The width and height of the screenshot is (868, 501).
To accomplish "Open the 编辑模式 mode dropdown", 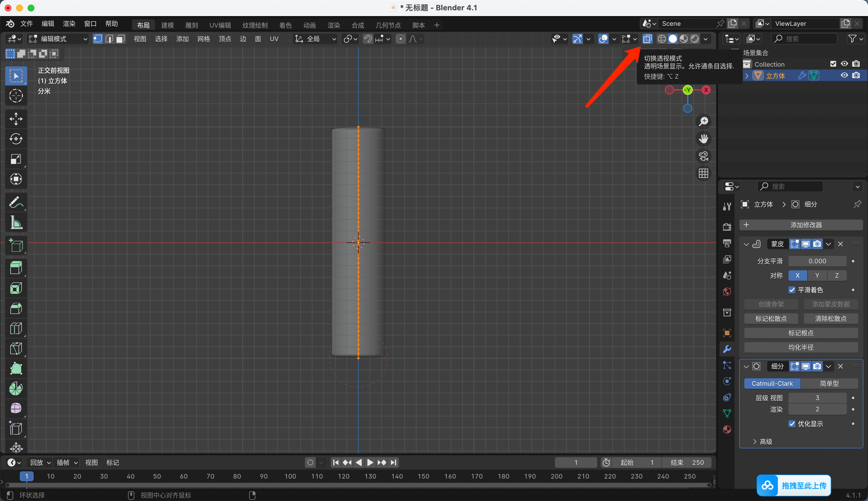I will tap(58, 39).
